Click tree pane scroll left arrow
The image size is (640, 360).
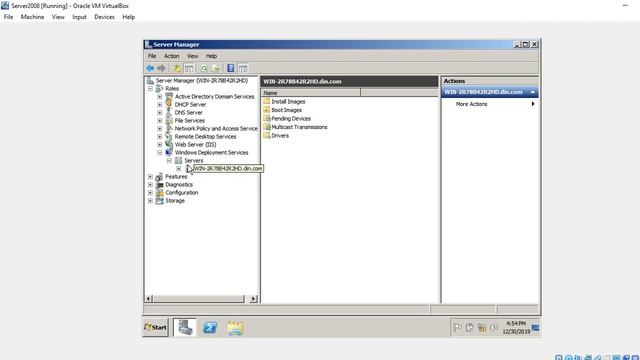[149, 299]
